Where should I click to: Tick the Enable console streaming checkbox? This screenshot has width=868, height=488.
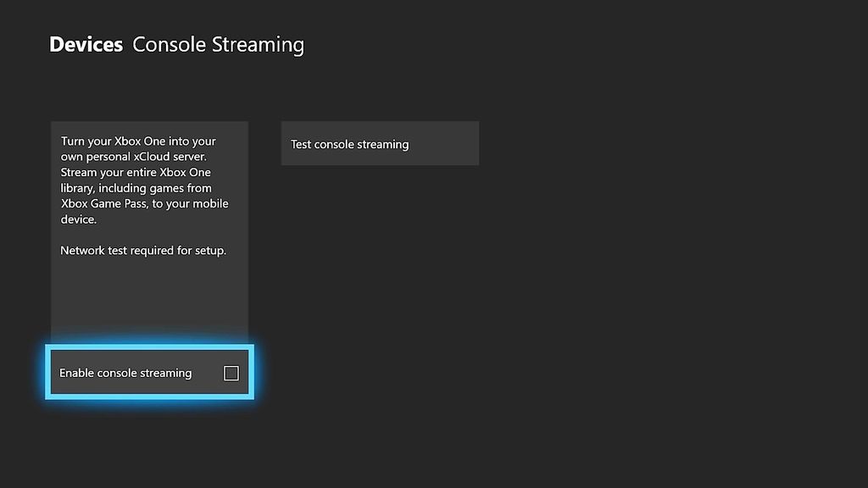tap(231, 373)
